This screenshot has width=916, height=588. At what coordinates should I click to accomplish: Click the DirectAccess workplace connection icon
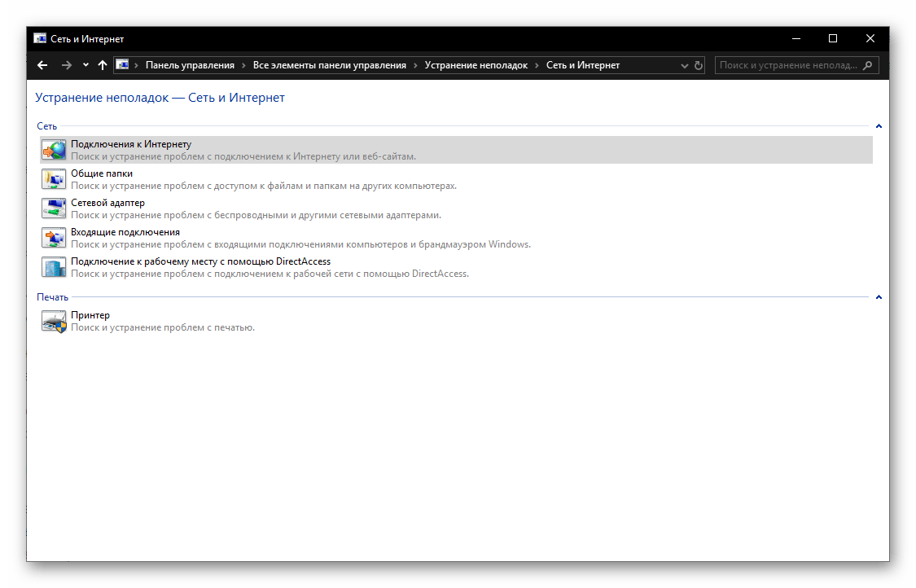click(x=53, y=267)
